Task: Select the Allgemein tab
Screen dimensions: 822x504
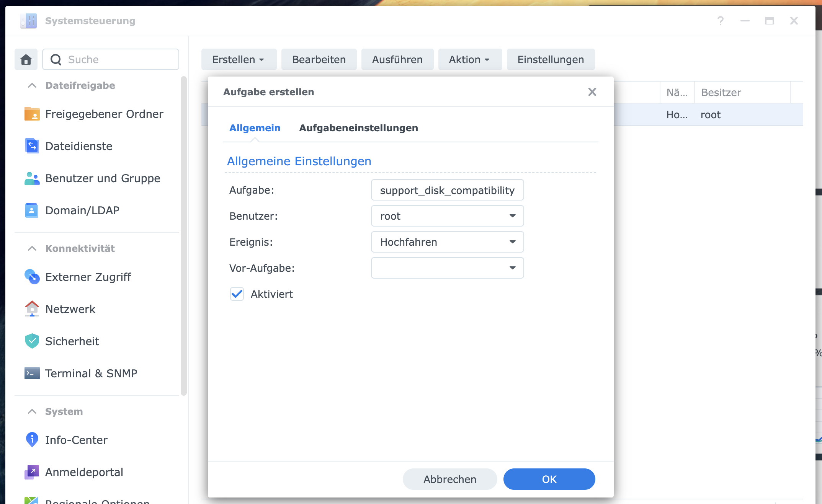Action: (255, 128)
